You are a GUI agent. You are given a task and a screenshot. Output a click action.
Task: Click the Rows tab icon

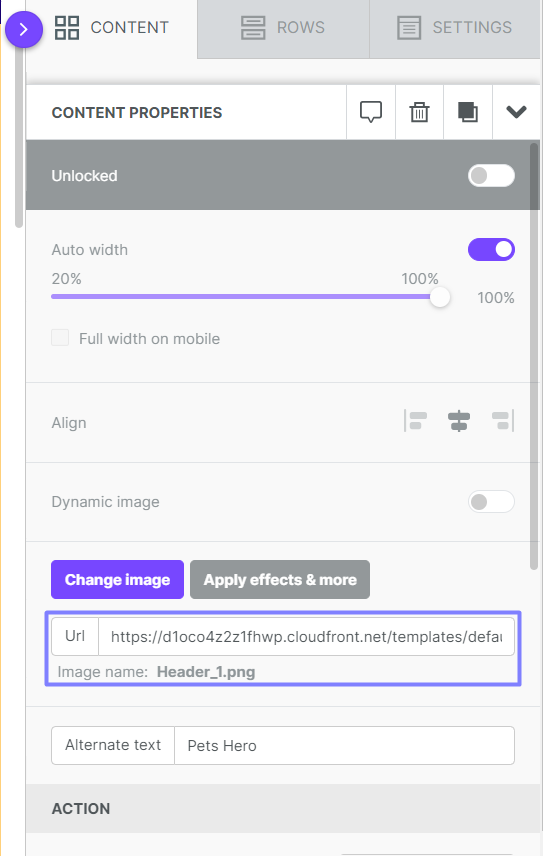(x=253, y=27)
